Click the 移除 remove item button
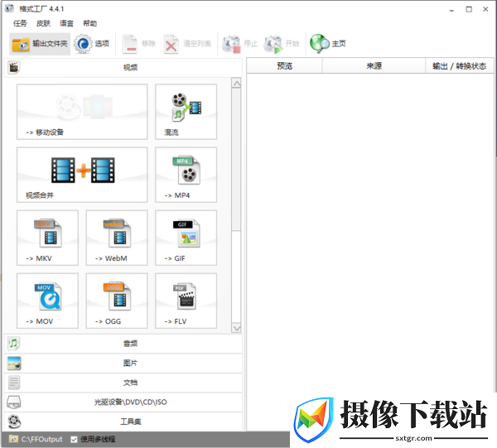The height and width of the screenshot is (448, 497). [139, 44]
